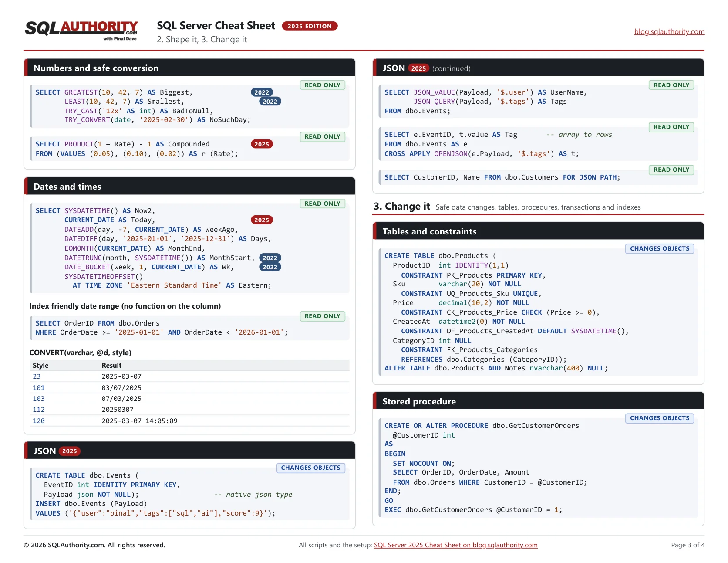Click the 2025 badge beside 'CURRENT_DATE AS Today'
Viewport: 728px width, 563px height.
[262, 220]
